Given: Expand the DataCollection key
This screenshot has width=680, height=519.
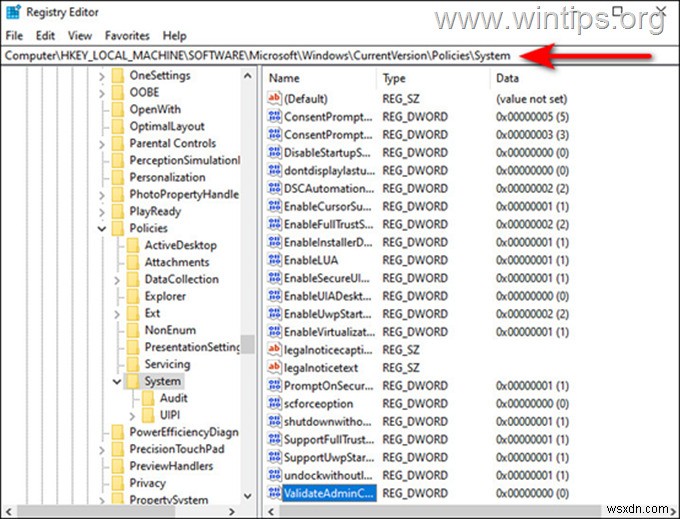Looking at the screenshot, I should 117,280.
